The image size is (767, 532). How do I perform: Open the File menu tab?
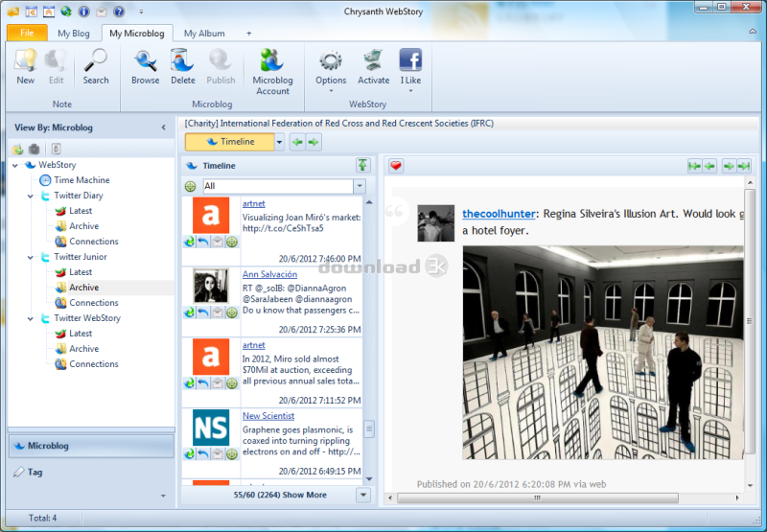pos(27,33)
